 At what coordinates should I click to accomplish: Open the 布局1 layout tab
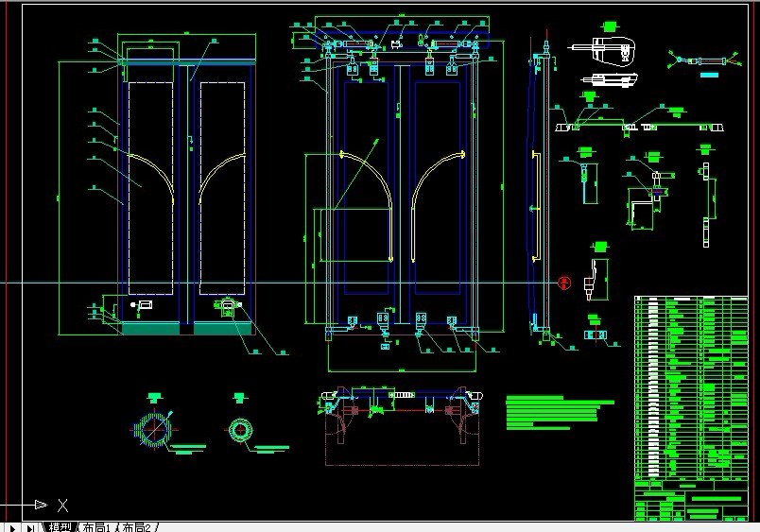(x=97, y=527)
